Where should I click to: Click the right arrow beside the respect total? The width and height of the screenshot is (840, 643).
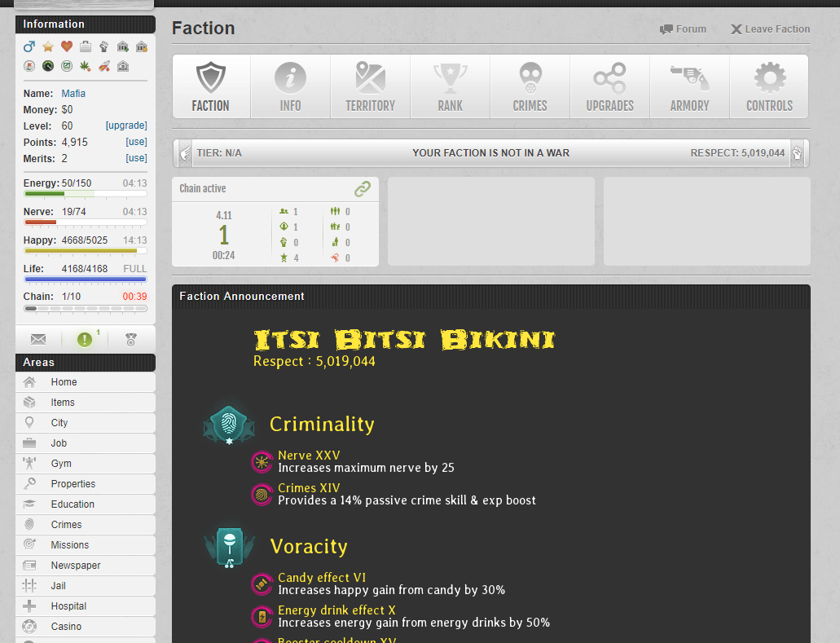[798, 152]
